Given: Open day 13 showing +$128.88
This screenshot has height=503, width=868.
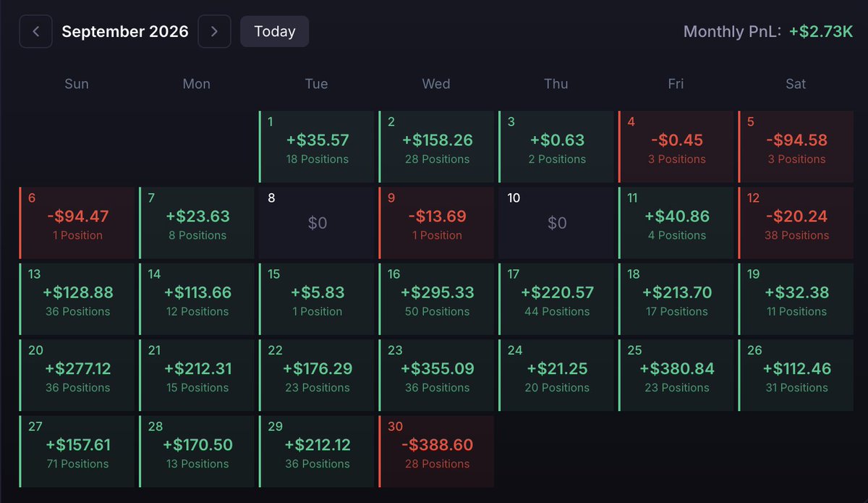Looking at the screenshot, I should click(x=77, y=299).
